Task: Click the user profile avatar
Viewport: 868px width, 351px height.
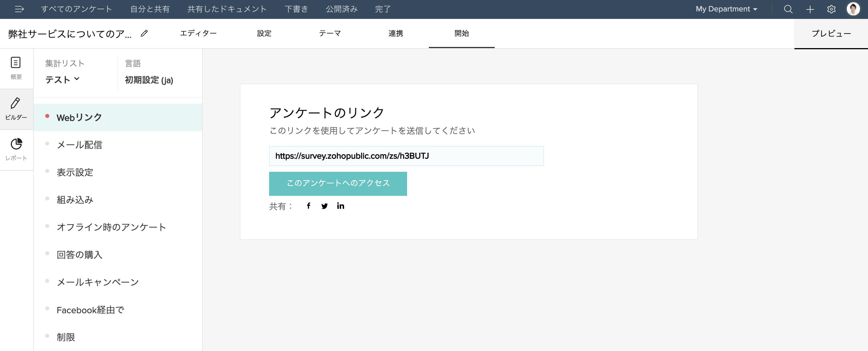Action: point(853,9)
